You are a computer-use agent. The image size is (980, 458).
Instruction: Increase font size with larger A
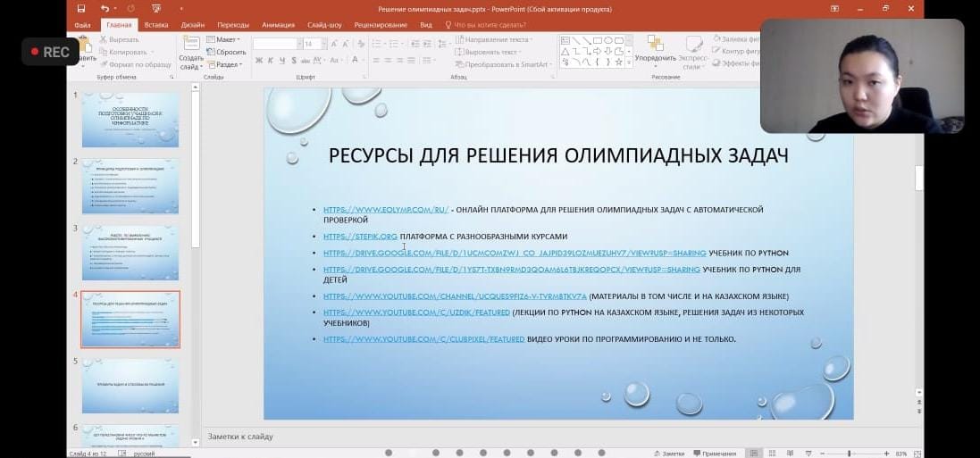pyautogui.click(x=334, y=44)
